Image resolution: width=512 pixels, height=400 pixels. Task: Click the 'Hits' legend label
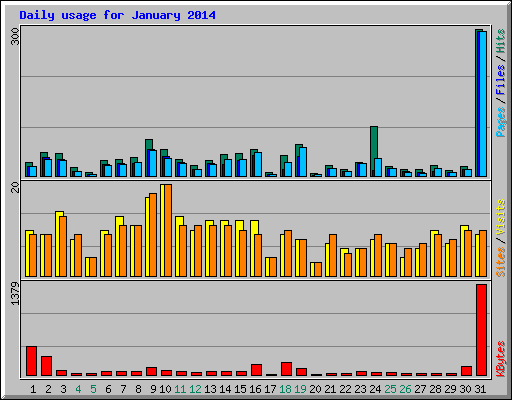(x=500, y=41)
